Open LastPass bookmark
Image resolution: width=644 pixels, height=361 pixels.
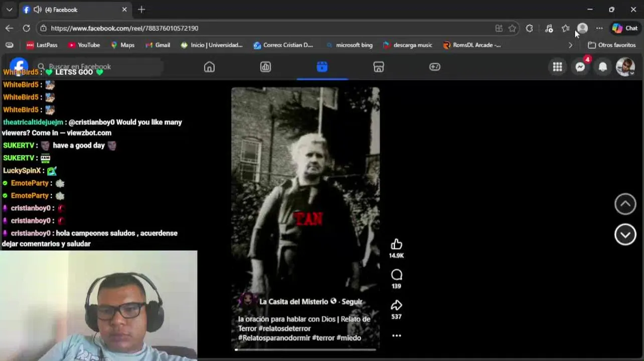tap(42, 45)
